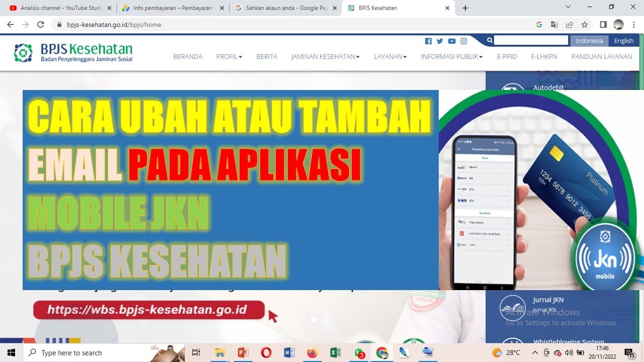
Task: Click the first banner carousel dot
Action: [x=313, y=319]
